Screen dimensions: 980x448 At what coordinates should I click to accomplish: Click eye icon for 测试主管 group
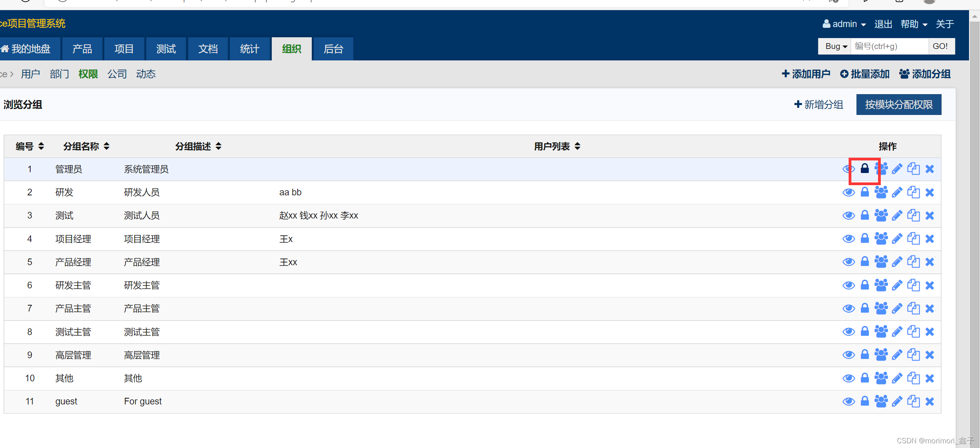click(x=849, y=332)
